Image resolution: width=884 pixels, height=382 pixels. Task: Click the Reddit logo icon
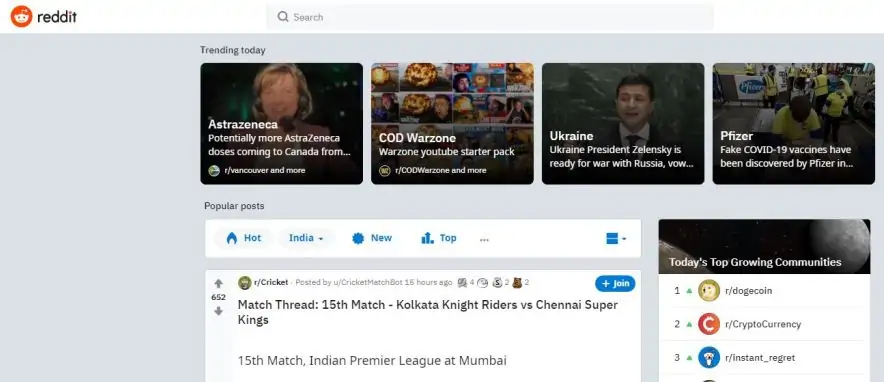pos(21,17)
